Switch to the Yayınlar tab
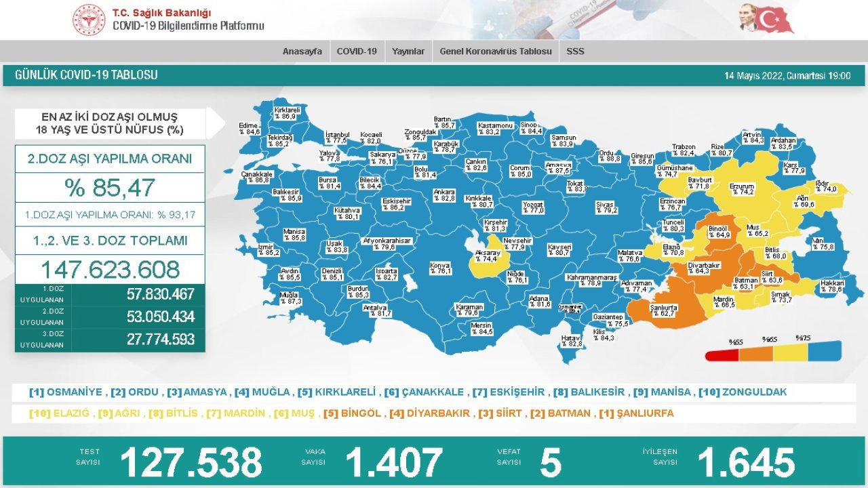Screen dimensions: 868x488 click(x=409, y=50)
